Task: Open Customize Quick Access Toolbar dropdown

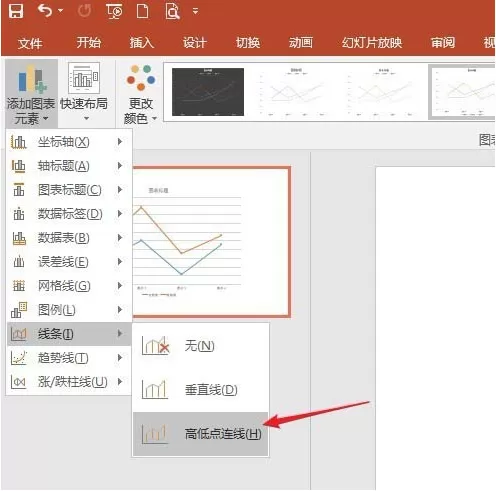Action: [195, 12]
